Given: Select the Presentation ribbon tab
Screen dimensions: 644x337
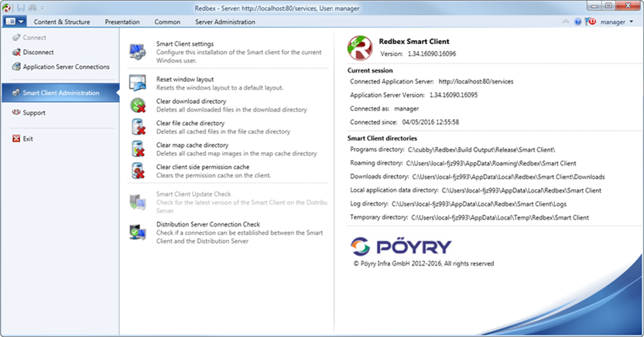Looking at the screenshot, I should (122, 22).
